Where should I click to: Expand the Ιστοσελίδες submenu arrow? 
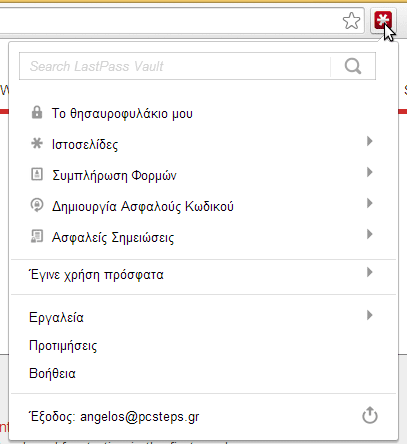pyautogui.click(x=369, y=141)
